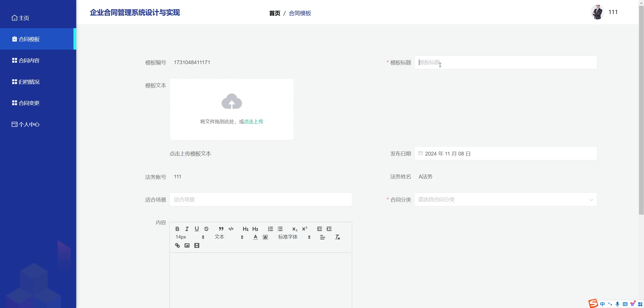Insert an ordered numbered list
The height and width of the screenshot is (308, 644).
270,229
